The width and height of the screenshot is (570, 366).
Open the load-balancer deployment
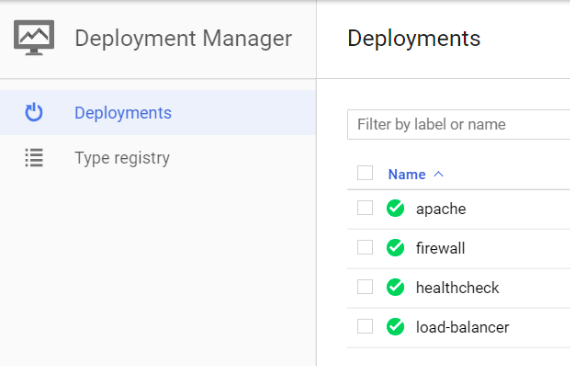[462, 327]
